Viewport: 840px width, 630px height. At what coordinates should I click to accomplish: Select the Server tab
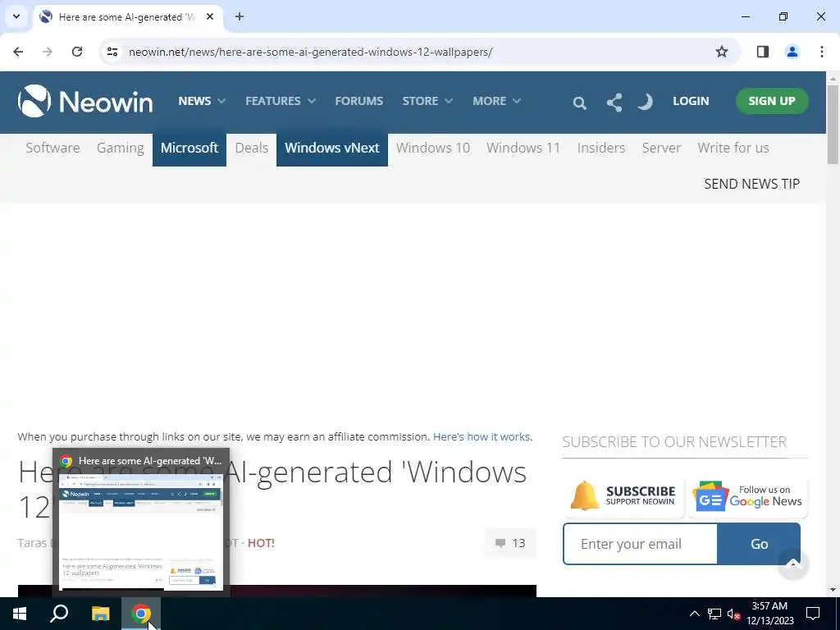661,148
